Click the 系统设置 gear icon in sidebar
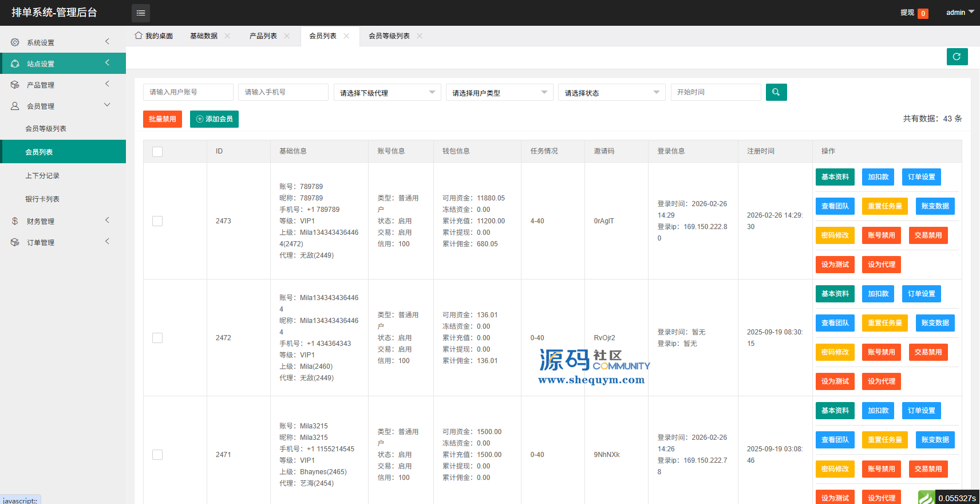 15,42
